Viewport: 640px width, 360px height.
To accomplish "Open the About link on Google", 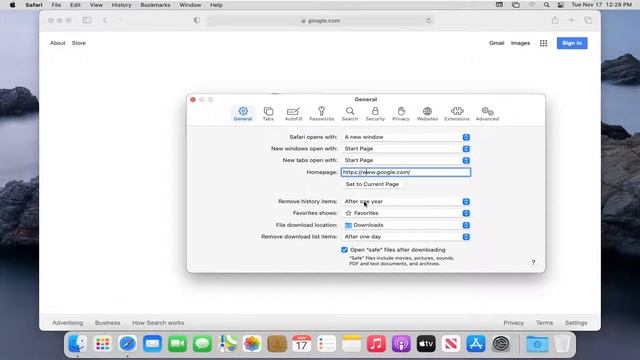I will pos(58,43).
